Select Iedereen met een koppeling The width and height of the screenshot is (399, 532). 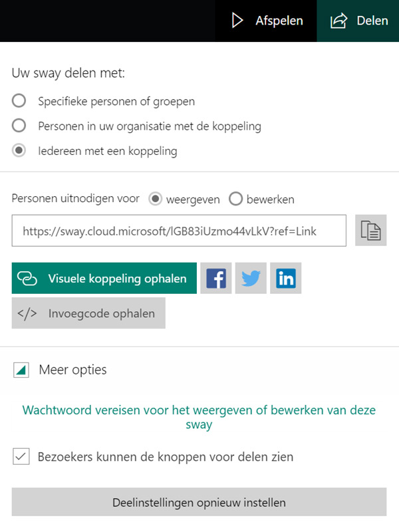[19, 150]
